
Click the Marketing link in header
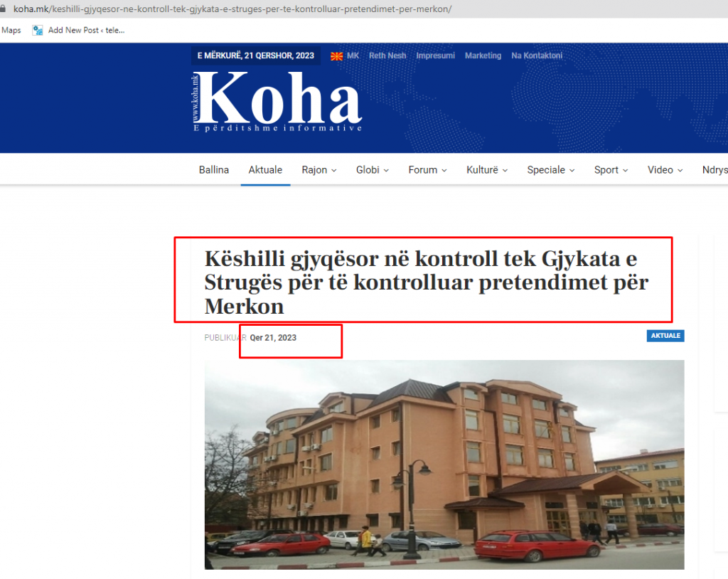[x=483, y=55]
